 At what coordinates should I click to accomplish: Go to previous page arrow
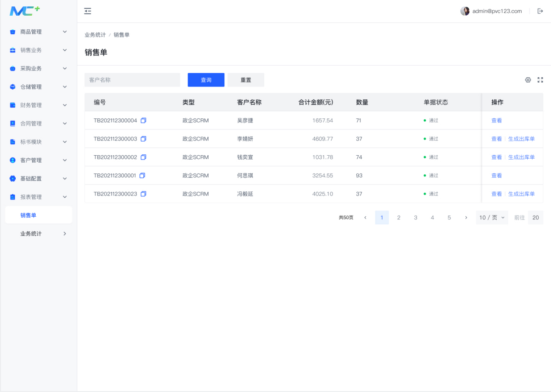365,218
